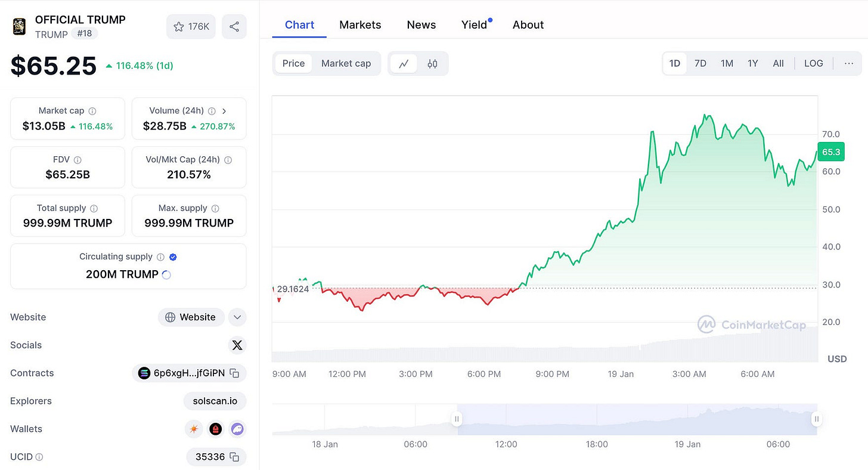Click the $65.25B FDV value
868x470 pixels.
pyautogui.click(x=68, y=175)
